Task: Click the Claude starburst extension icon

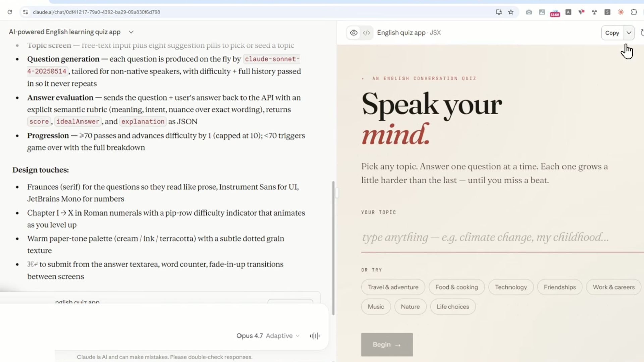Action: pos(621,12)
